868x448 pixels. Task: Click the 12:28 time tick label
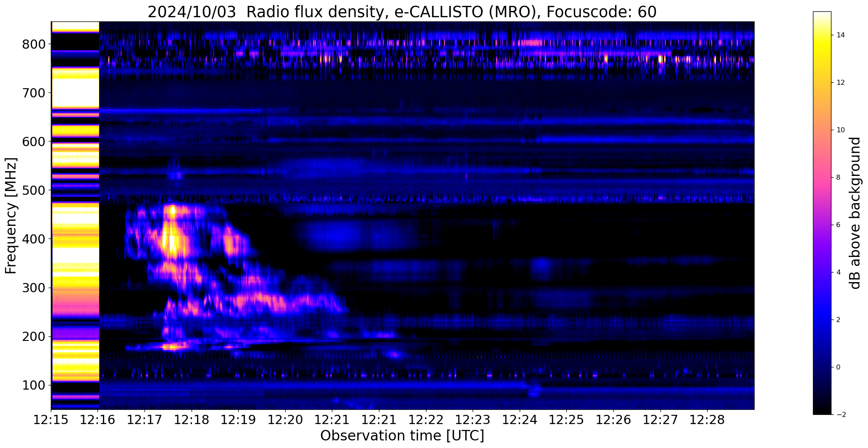(x=707, y=419)
